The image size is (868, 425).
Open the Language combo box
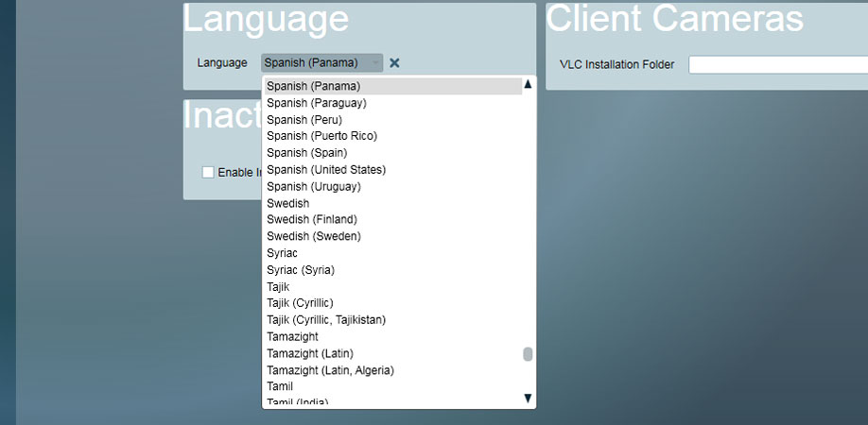click(321, 63)
